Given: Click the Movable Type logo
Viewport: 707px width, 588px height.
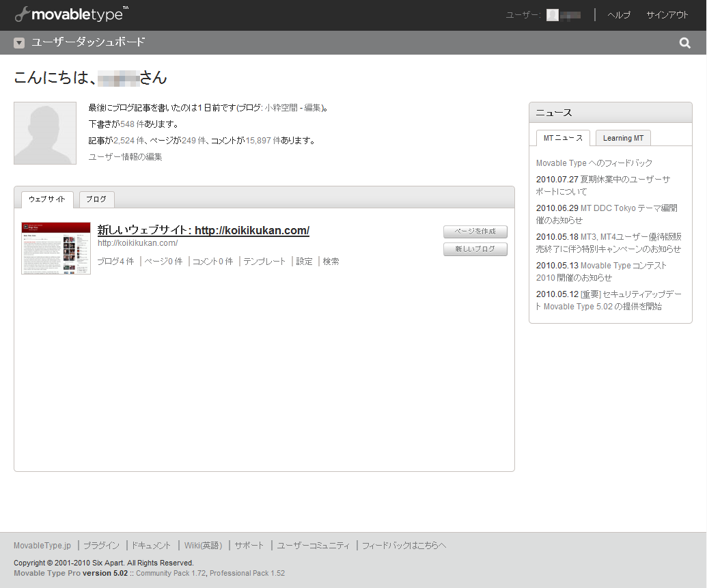Looking at the screenshot, I should (72, 14).
